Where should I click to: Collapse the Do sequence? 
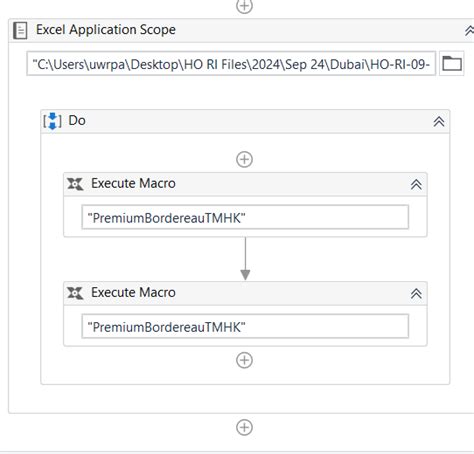pyautogui.click(x=439, y=121)
